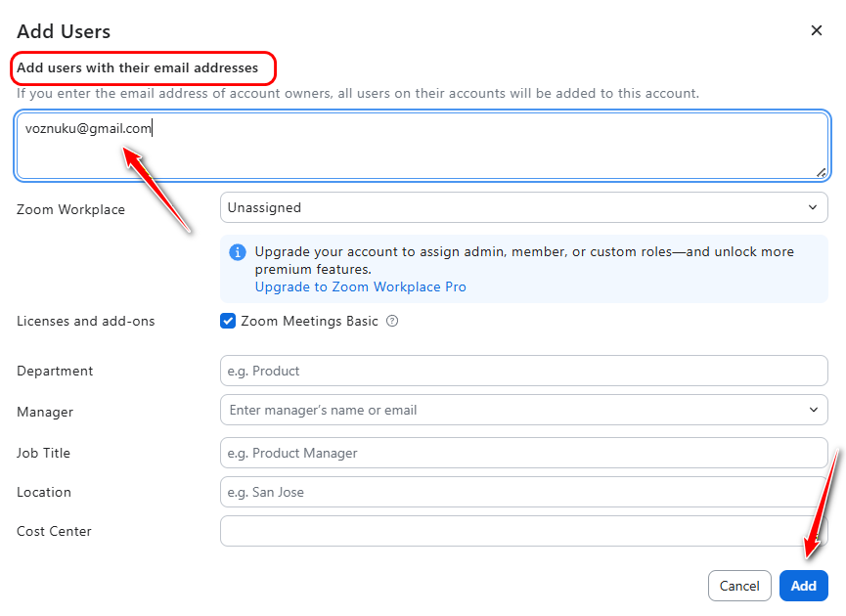Viewport: 846px width, 616px height.
Task: Click the chevron arrow in Zoom Workplace field
Action: (x=812, y=207)
